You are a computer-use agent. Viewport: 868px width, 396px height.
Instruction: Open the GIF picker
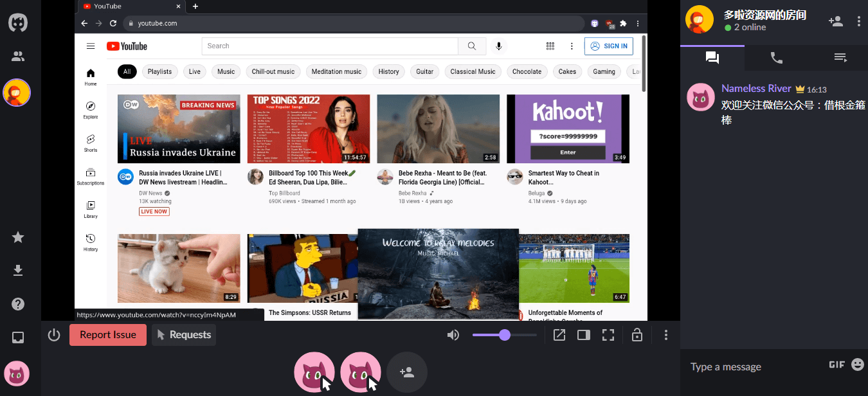(836, 364)
